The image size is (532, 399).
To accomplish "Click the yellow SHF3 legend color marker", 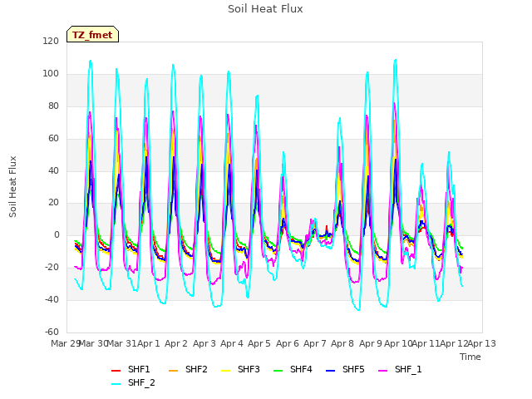I will (x=225, y=371).
